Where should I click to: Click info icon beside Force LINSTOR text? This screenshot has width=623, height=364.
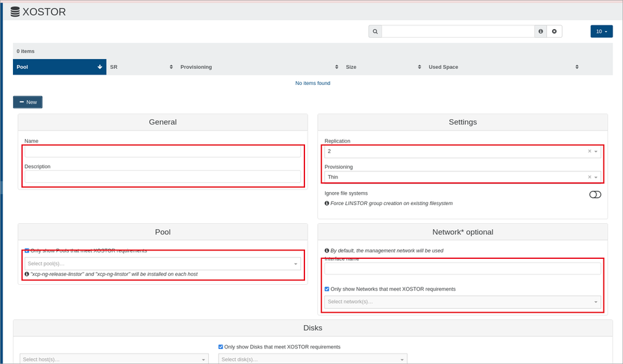point(326,204)
